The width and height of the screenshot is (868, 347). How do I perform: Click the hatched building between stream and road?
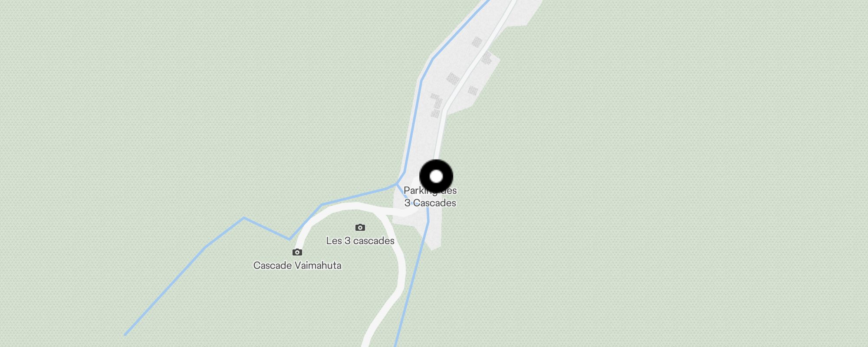453,79
